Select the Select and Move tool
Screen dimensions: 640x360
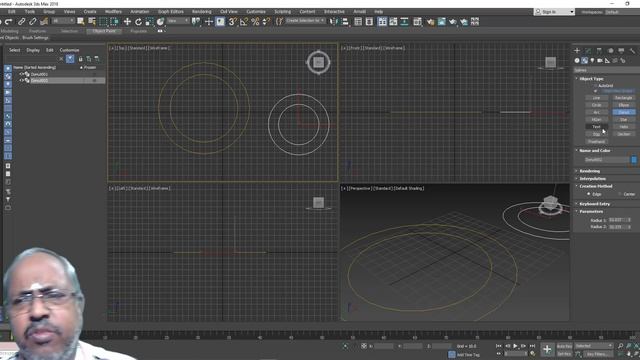(127, 22)
